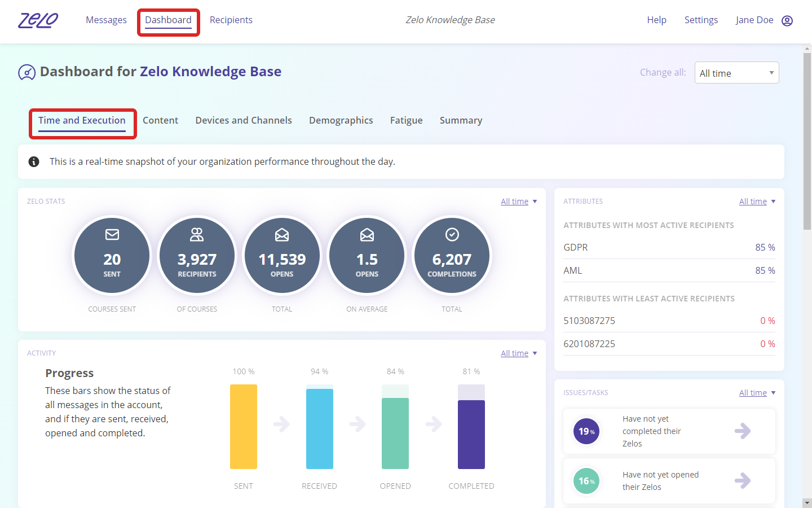Click the 3,927 recipients stat value
Viewport: 812px width, 508px height.
[x=197, y=260]
